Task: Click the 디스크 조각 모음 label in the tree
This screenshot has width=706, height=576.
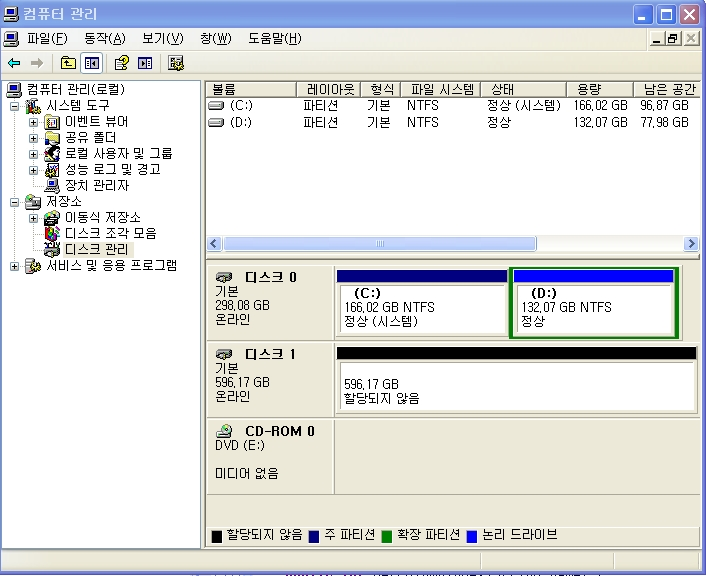Action: [111, 233]
